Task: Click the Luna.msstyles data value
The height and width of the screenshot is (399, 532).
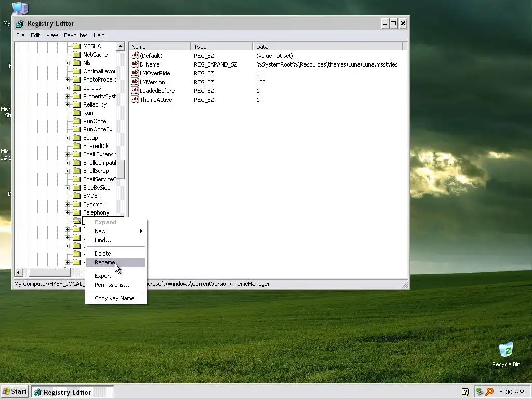Action: [327, 64]
